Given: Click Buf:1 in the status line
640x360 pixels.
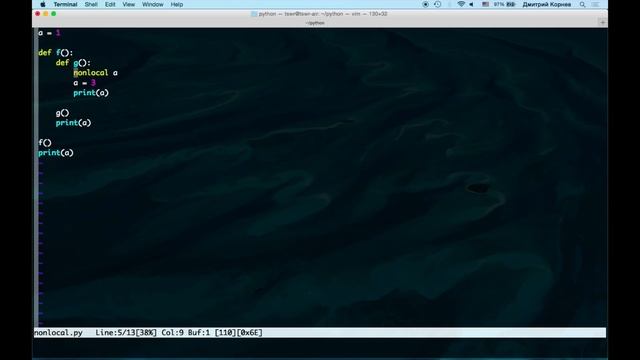Looking at the screenshot, I should point(199,333).
